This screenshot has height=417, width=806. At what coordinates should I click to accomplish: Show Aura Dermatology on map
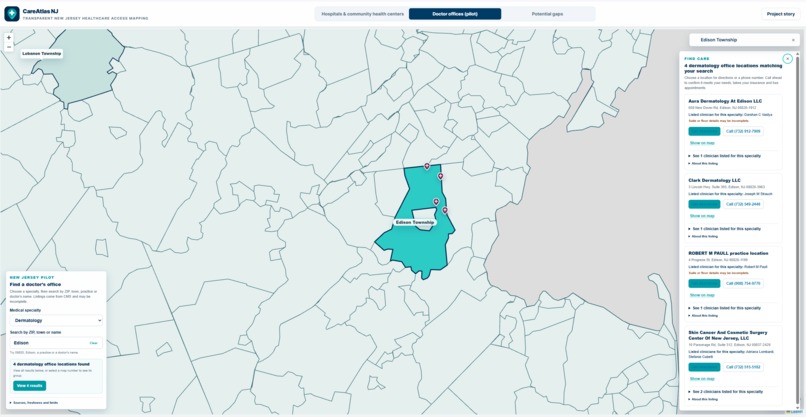point(702,143)
